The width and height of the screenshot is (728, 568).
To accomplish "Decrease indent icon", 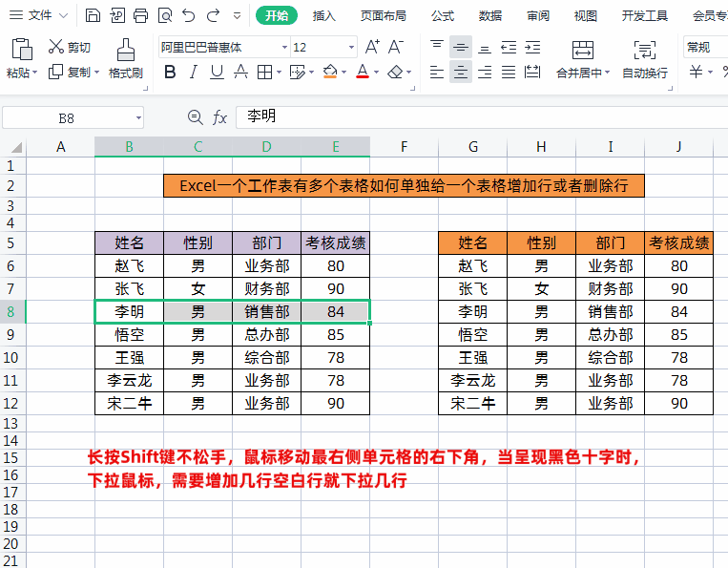I will (509, 47).
